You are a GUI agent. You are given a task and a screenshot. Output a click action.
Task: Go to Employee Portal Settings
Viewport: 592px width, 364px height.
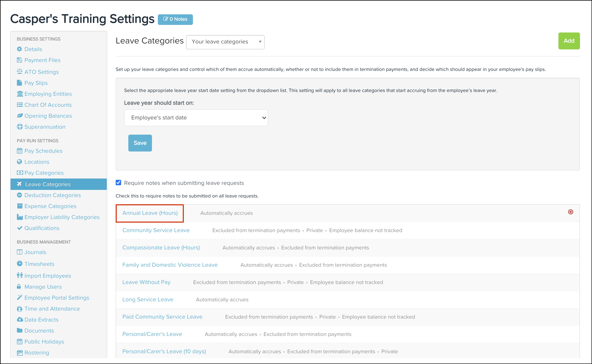click(x=57, y=298)
